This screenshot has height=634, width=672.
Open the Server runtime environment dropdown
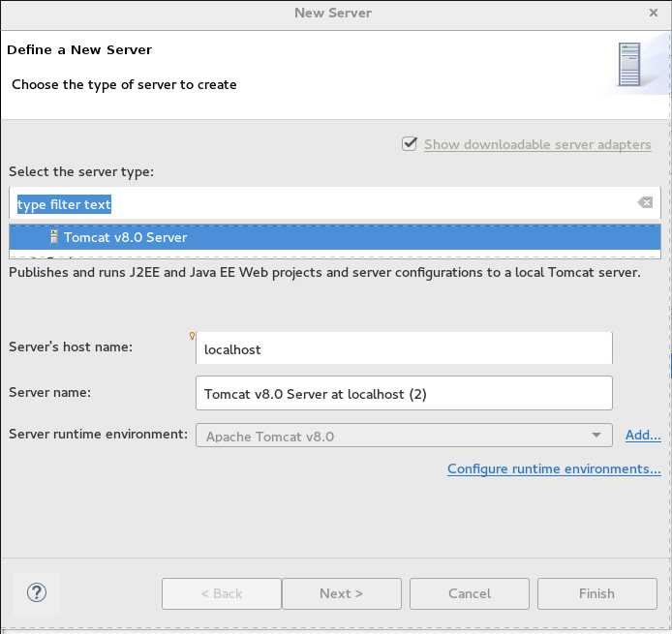(x=404, y=436)
